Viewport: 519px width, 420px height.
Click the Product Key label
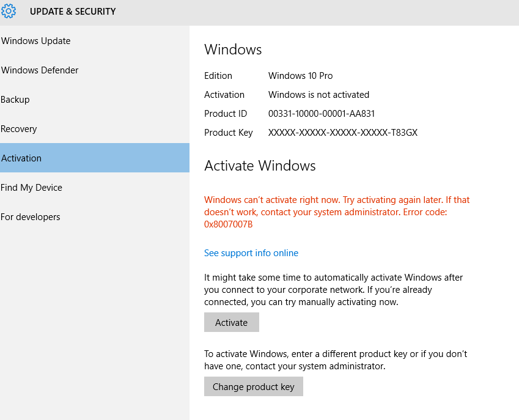229,133
